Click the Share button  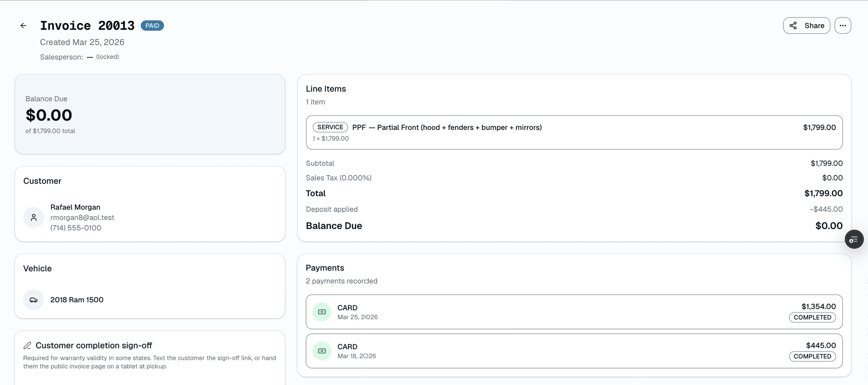806,25
